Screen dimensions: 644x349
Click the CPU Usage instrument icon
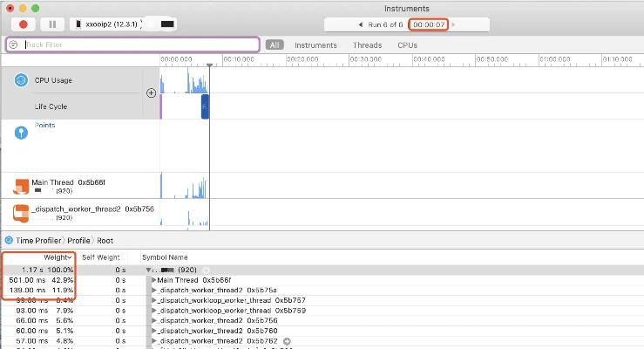point(22,80)
